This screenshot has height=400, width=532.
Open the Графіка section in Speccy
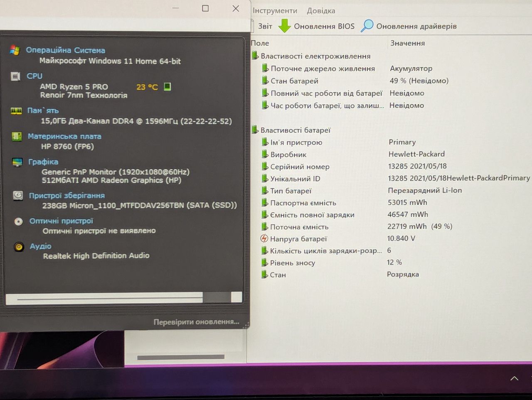pos(43,162)
